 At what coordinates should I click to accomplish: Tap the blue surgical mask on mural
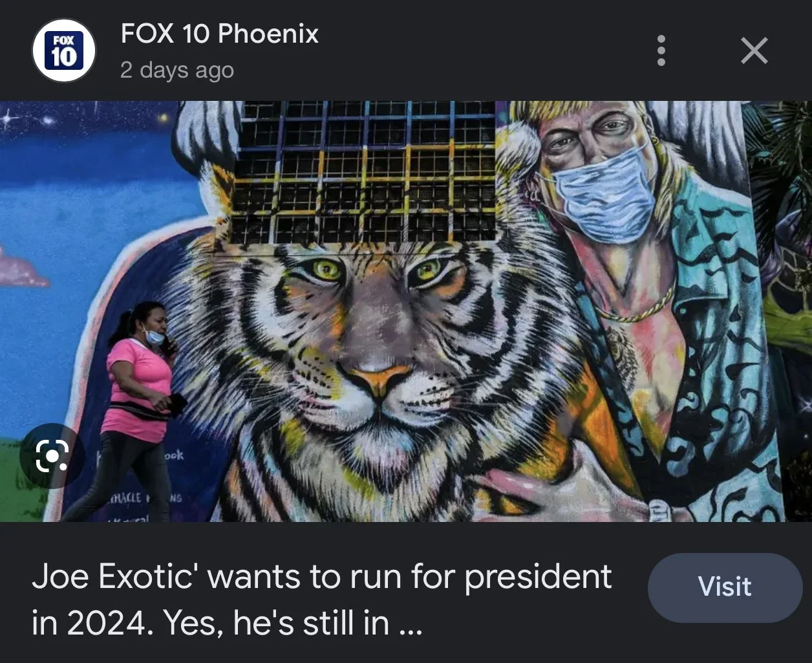tap(604, 194)
